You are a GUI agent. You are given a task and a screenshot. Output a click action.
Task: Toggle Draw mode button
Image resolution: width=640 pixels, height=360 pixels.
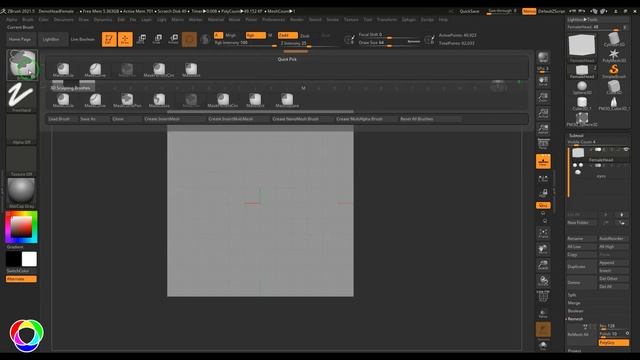[125, 39]
